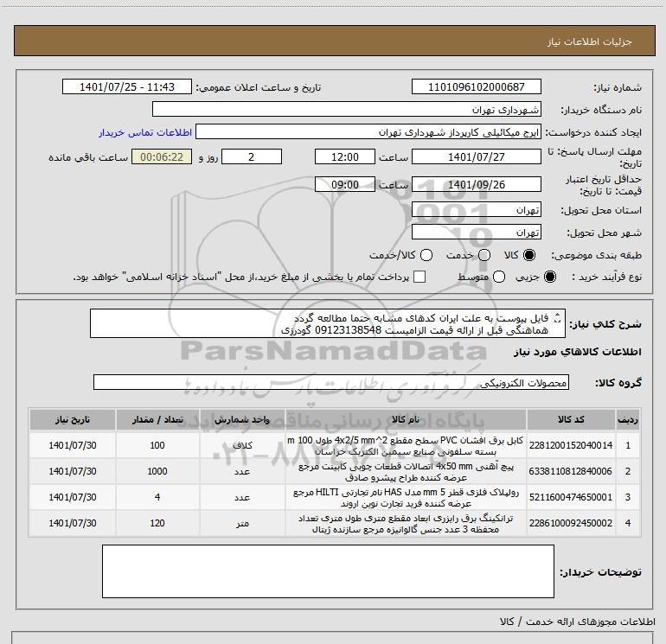
Task: Click the delivery city field تهران
Action: tap(476, 232)
